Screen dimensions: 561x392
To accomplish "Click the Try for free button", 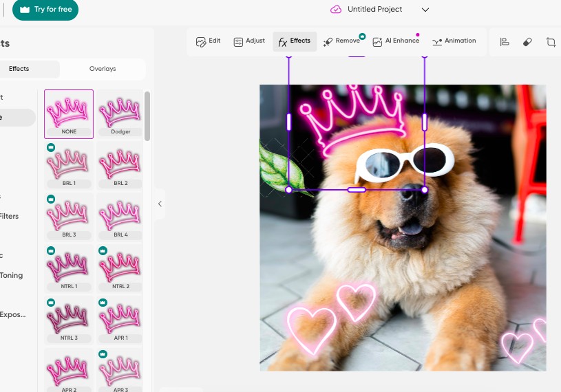I will pos(45,10).
